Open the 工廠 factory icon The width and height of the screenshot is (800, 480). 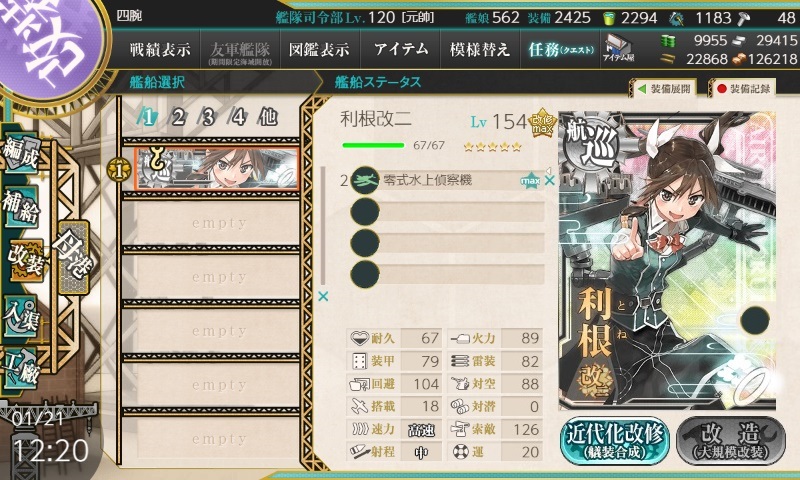[21, 368]
